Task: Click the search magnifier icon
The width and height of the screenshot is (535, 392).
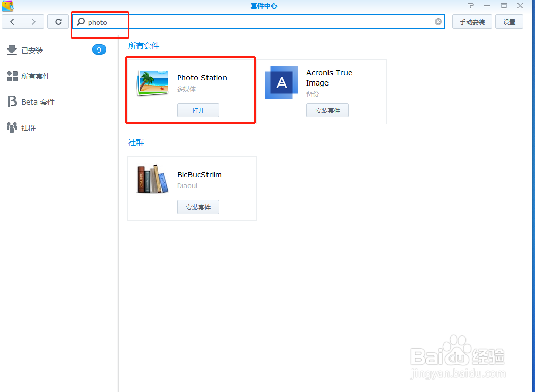Action: [81, 22]
